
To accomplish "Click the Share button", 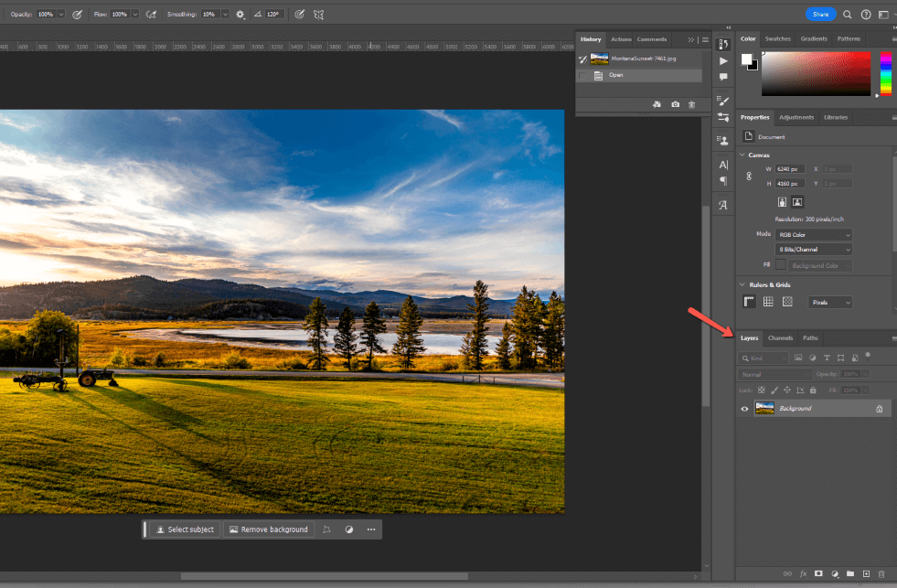I will coord(820,15).
